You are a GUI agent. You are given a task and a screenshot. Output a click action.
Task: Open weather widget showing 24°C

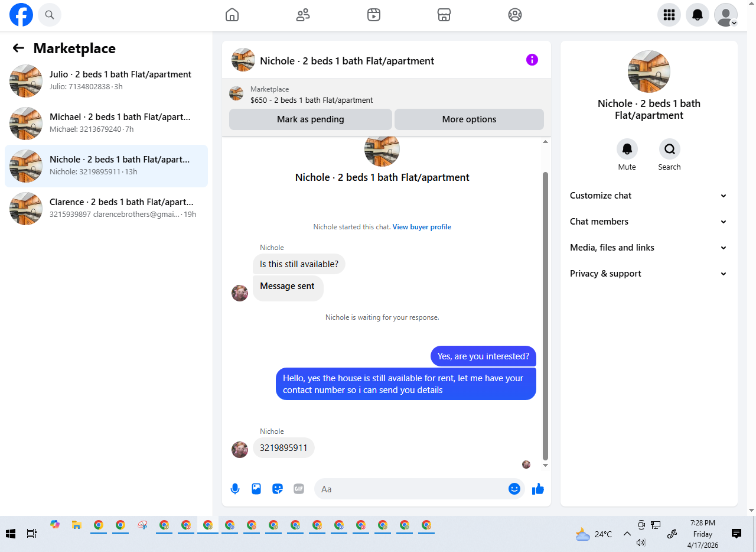(x=594, y=534)
